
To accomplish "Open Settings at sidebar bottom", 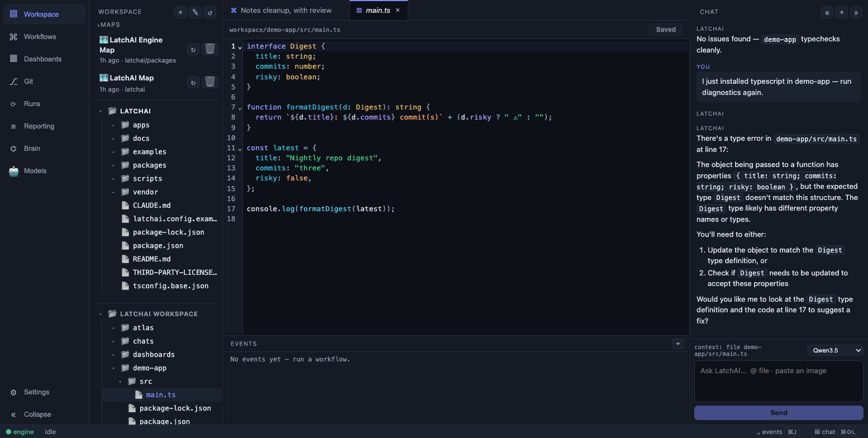I will (44, 392).
